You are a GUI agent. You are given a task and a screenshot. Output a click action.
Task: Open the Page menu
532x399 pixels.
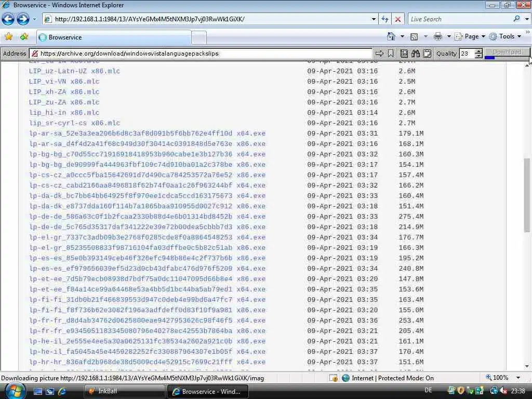click(470, 36)
